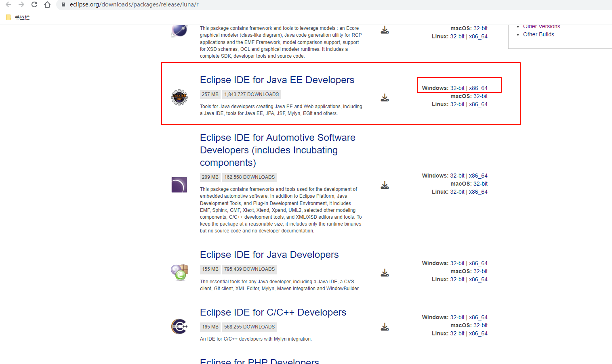Download Java Developers Linux 32-bit
This screenshot has width=612, height=364.
tap(457, 279)
